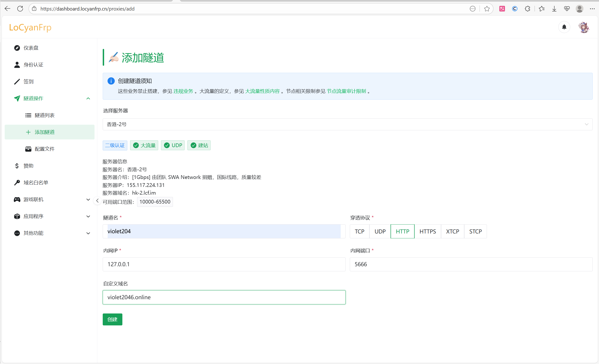The image size is (599, 364).
Task: Open 隧道列表 in the sidebar
Action: tap(44, 115)
